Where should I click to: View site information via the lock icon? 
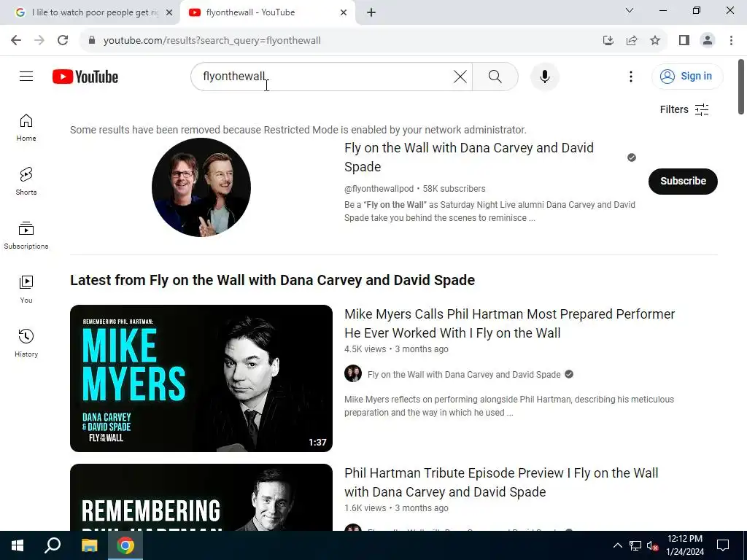92,41
